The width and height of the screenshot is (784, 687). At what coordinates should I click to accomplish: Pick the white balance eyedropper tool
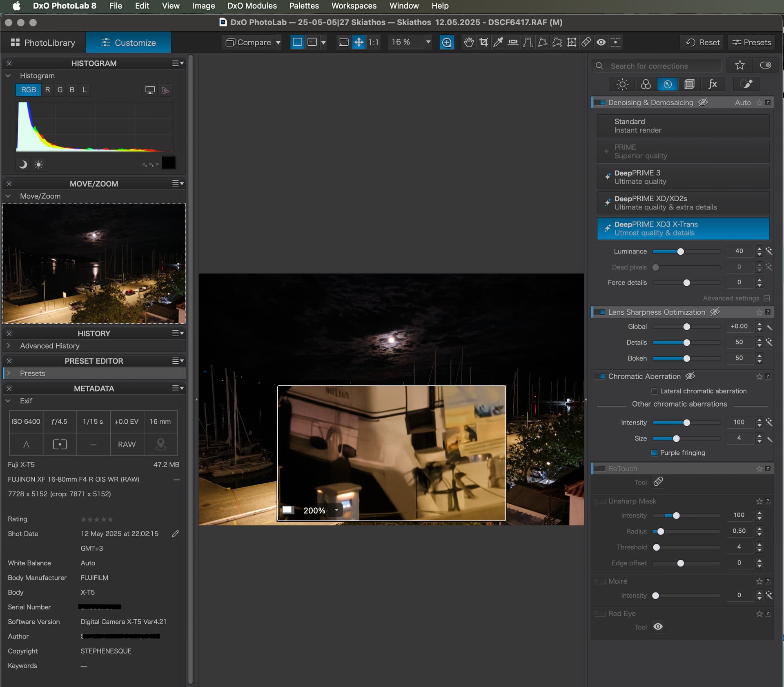498,42
